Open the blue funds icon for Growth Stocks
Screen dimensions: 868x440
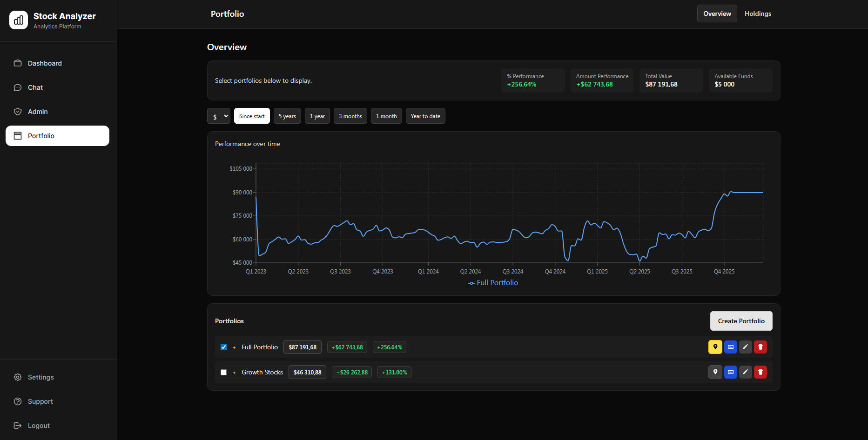pos(730,372)
